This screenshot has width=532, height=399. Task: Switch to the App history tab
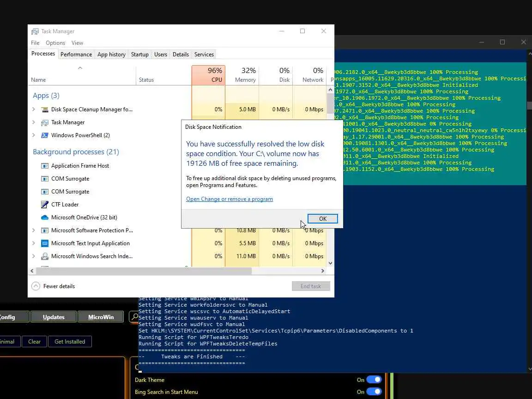pyautogui.click(x=111, y=54)
